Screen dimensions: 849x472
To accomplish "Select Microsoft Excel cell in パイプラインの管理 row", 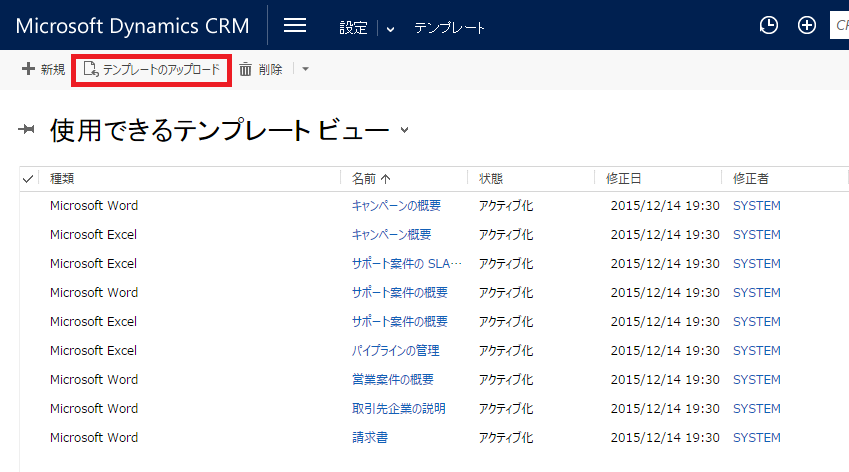I will 94,351.
